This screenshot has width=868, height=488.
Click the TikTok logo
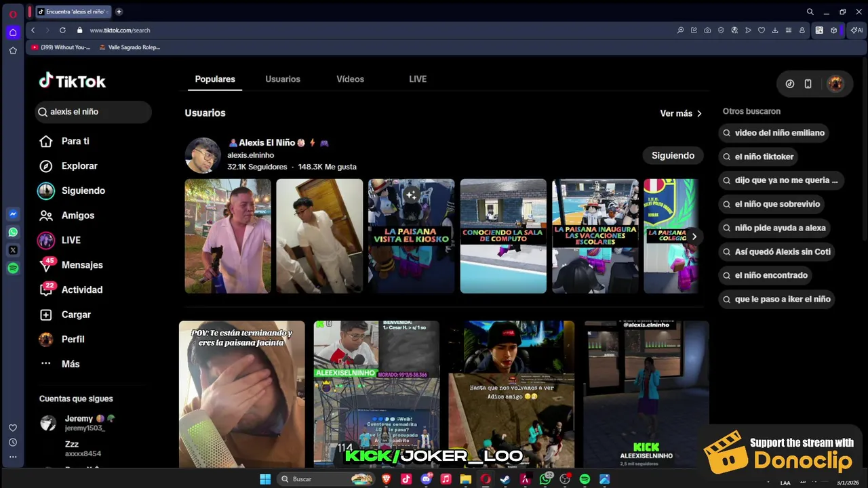point(73,81)
